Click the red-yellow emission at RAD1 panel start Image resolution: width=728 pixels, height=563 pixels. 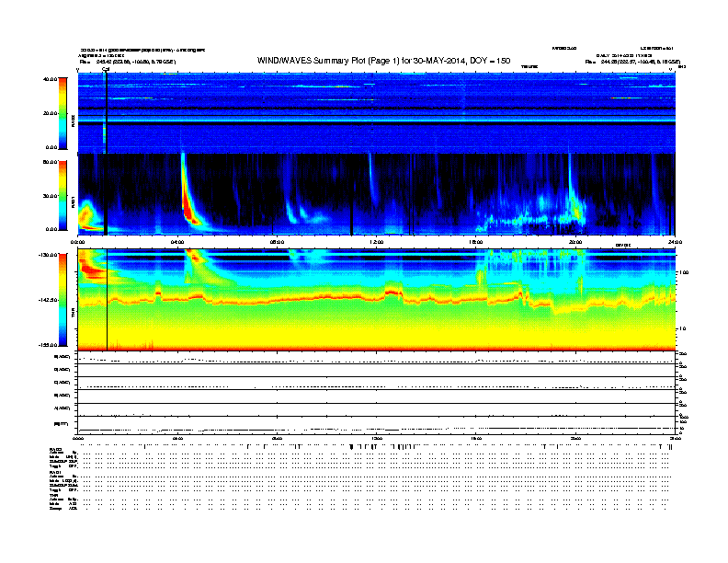[x=86, y=217]
